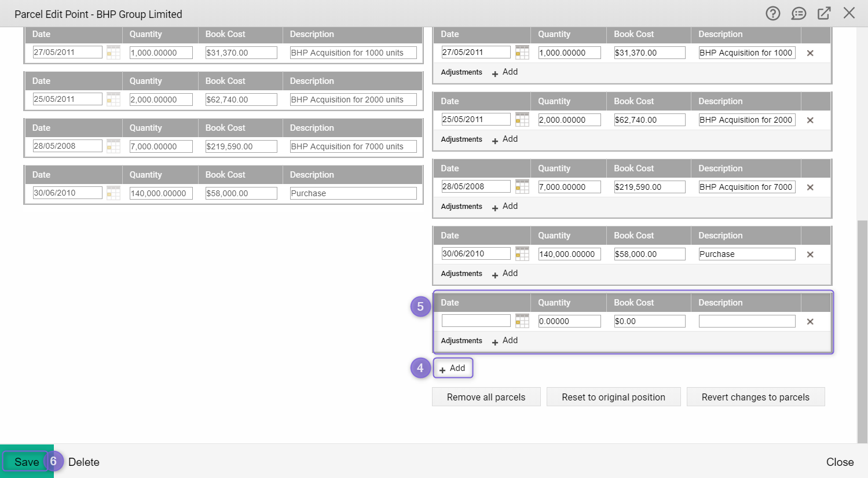The height and width of the screenshot is (478, 868).
Task: Close the Parcel Edit Point dialog with X
Action: pyautogui.click(x=849, y=13)
